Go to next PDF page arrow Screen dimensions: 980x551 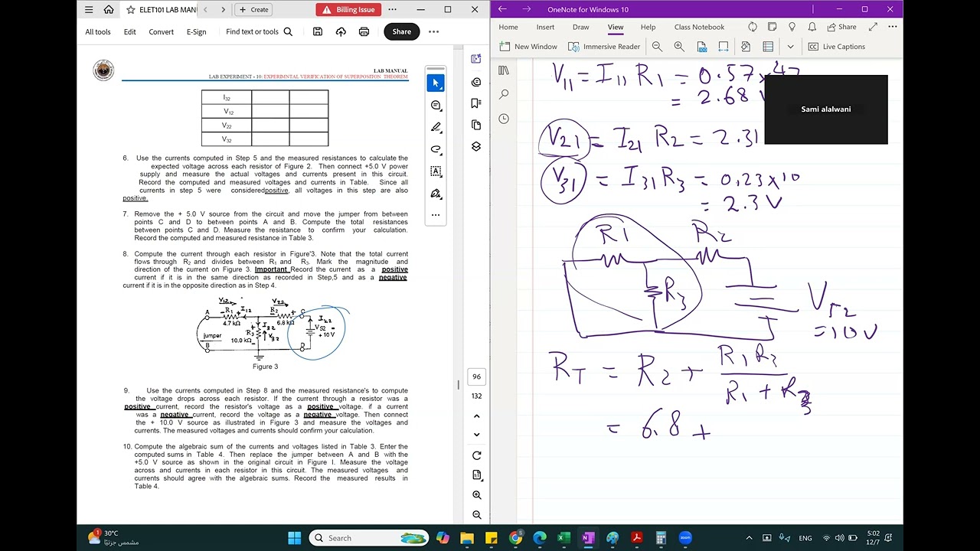pos(476,435)
